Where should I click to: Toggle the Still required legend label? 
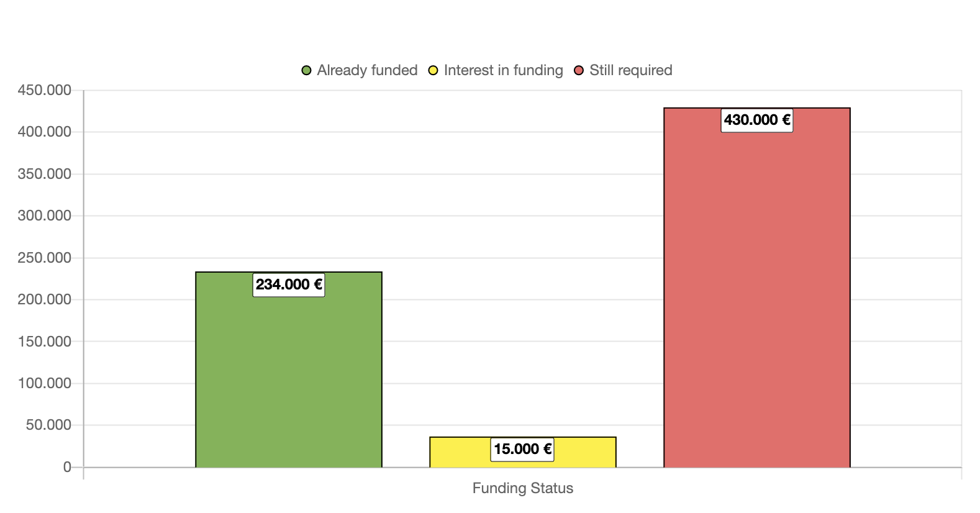[630, 71]
